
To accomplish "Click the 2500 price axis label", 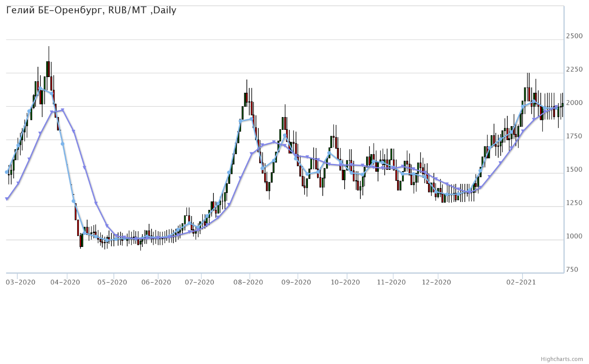I will point(574,36).
